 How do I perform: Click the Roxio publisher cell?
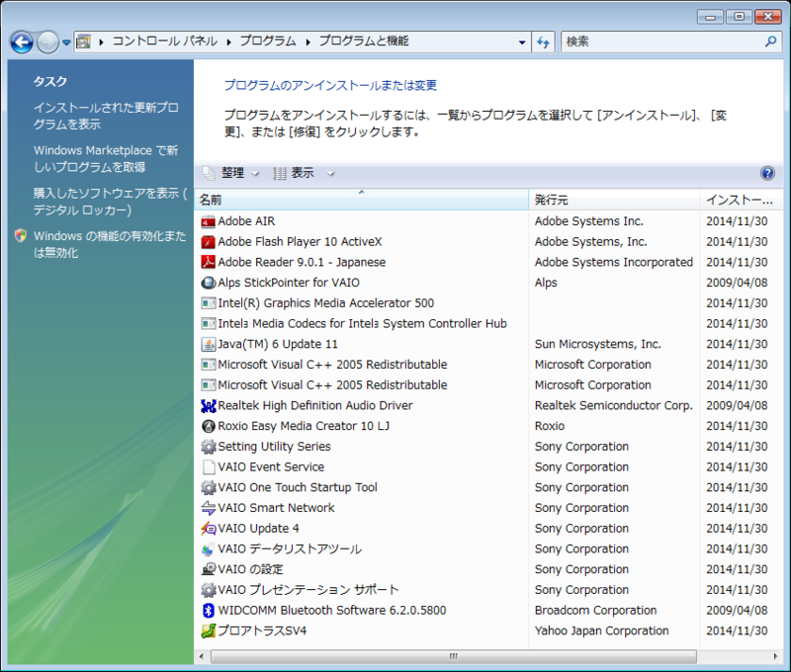pyautogui.click(x=550, y=426)
